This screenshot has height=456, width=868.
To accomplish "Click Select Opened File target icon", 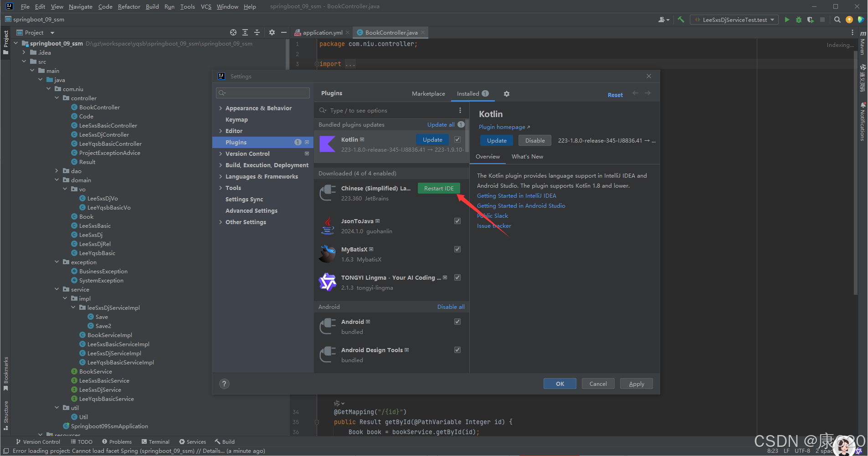I will (233, 32).
